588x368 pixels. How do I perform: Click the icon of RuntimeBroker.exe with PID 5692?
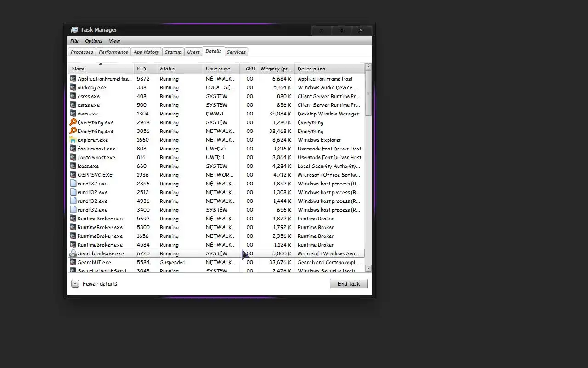73,218
